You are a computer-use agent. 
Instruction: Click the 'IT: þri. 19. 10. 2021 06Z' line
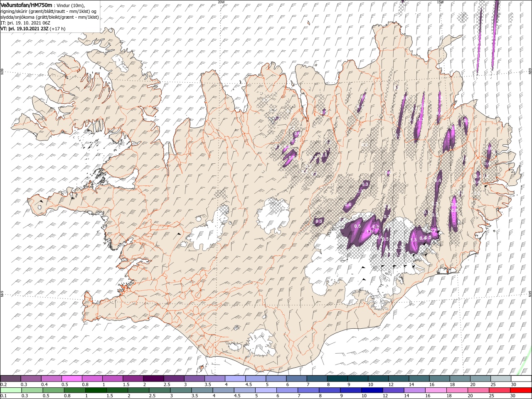(26, 23)
